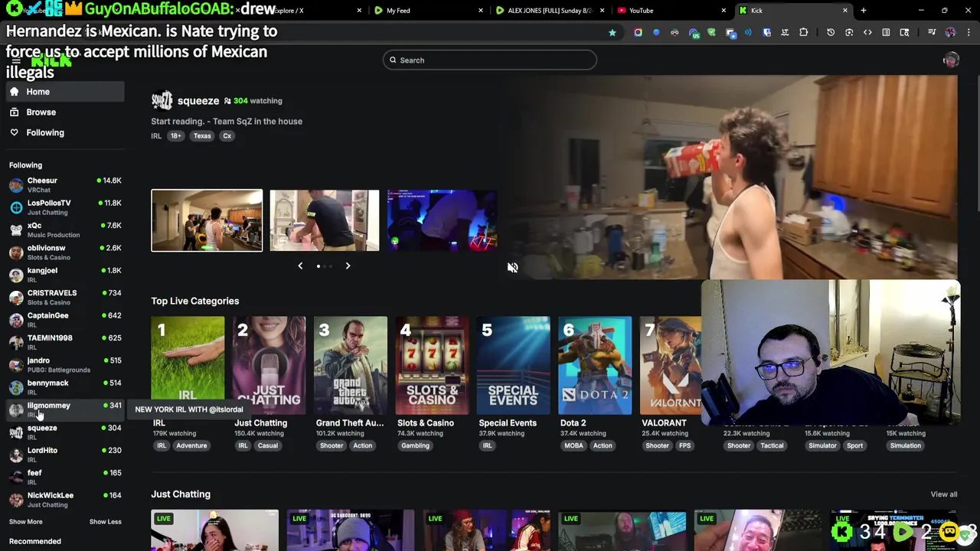
Task: Open Dota 2 category card
Action: point(595,365)
